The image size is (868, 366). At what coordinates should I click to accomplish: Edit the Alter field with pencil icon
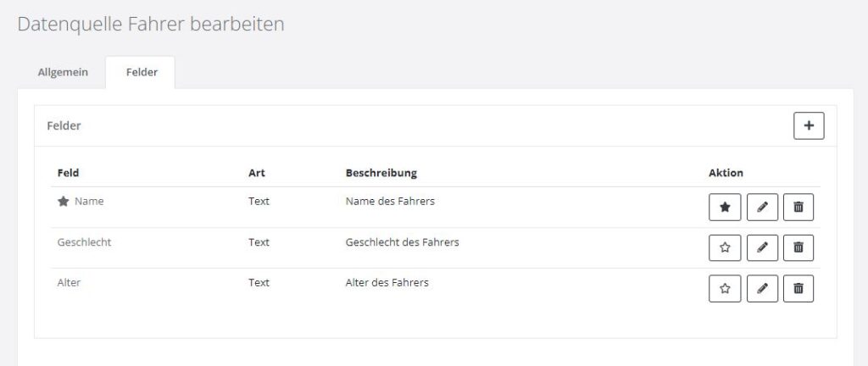(762, 288)
